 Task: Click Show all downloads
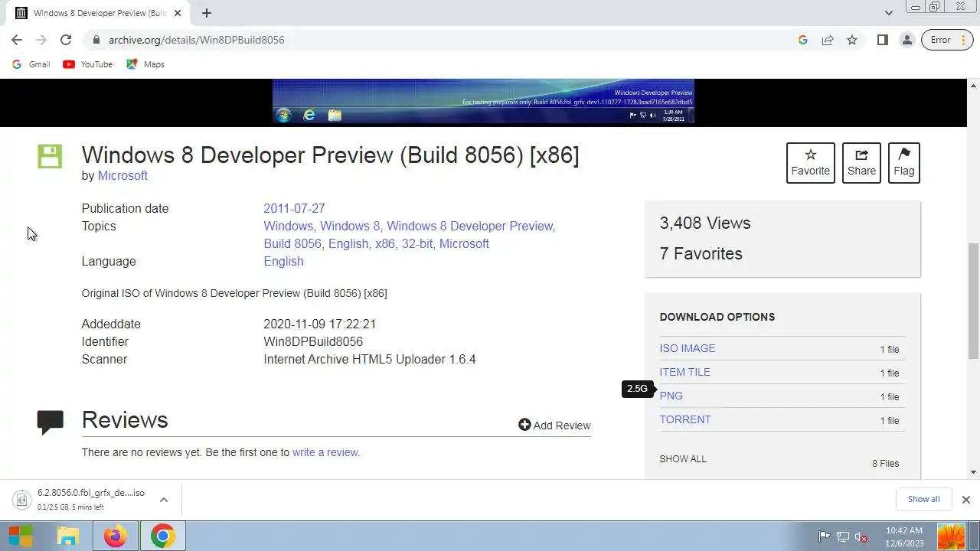(923, 499)
